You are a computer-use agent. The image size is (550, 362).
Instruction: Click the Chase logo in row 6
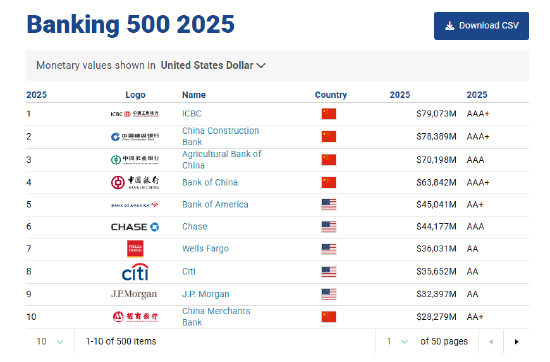click(x=135, y=227)
